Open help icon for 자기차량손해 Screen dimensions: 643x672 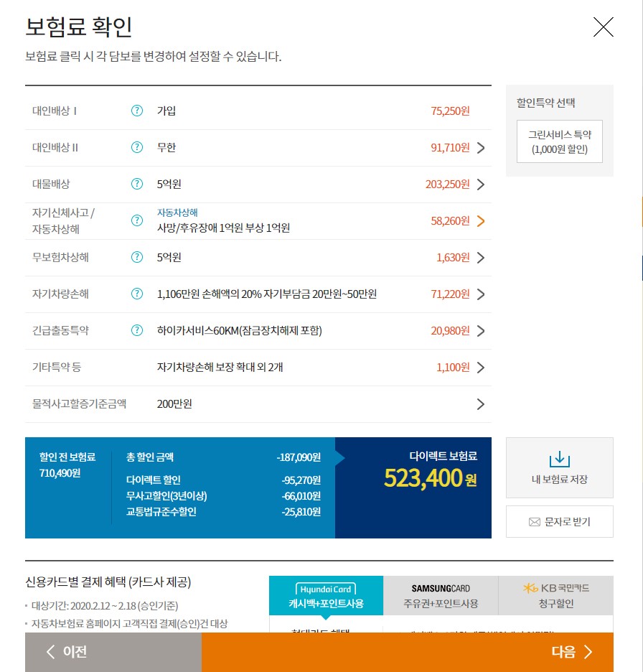136,294
